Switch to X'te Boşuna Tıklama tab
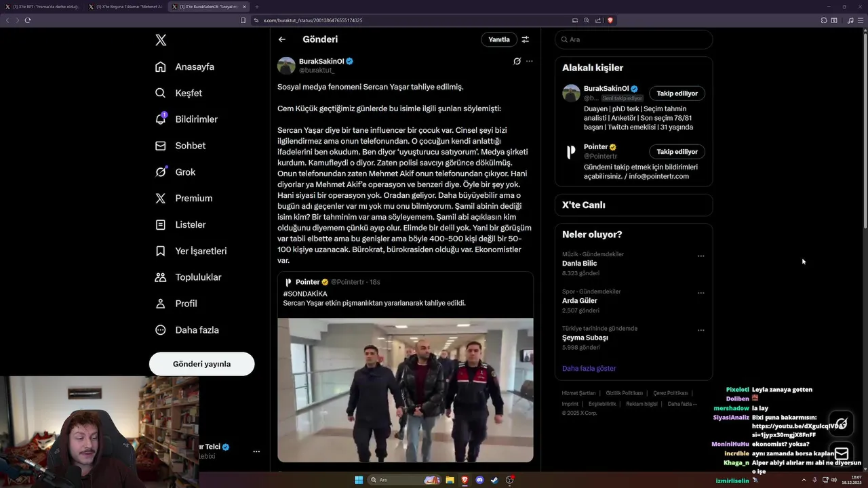Viewport: 868px width, 488px height. pyautogui.click(x=125, y=6)
